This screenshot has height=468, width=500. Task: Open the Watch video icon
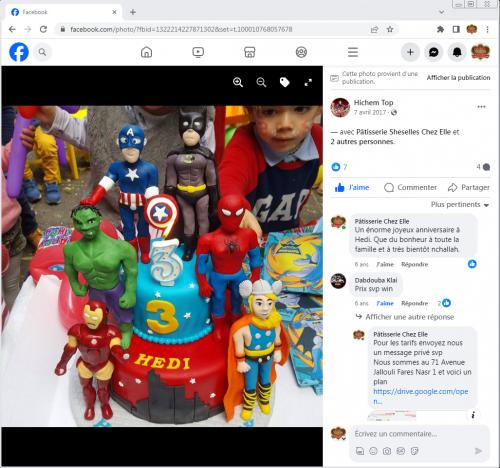tap(198, 52)
